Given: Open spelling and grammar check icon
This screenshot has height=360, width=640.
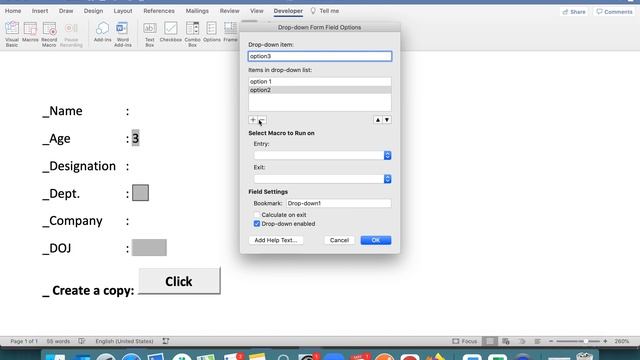Looking at the screenshot, I should (x=82, y=341).
